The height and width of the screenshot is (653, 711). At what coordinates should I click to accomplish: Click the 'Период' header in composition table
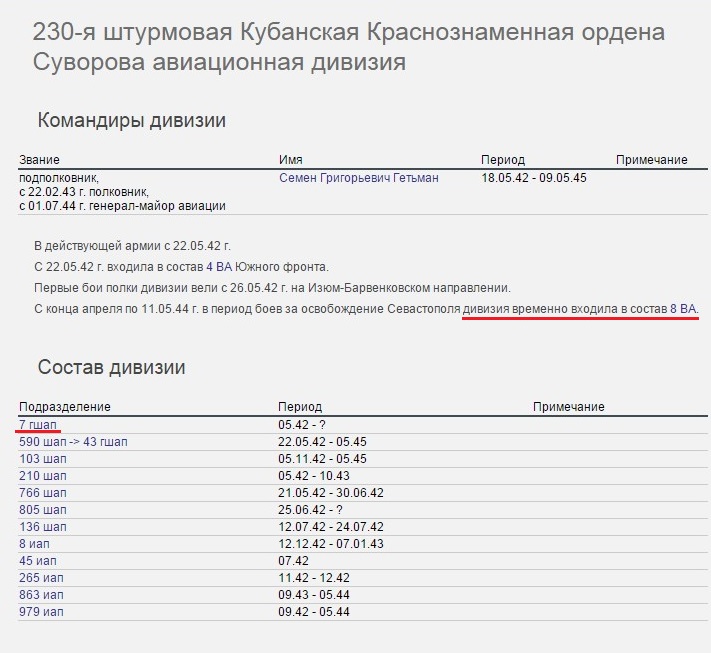[300, 407]
